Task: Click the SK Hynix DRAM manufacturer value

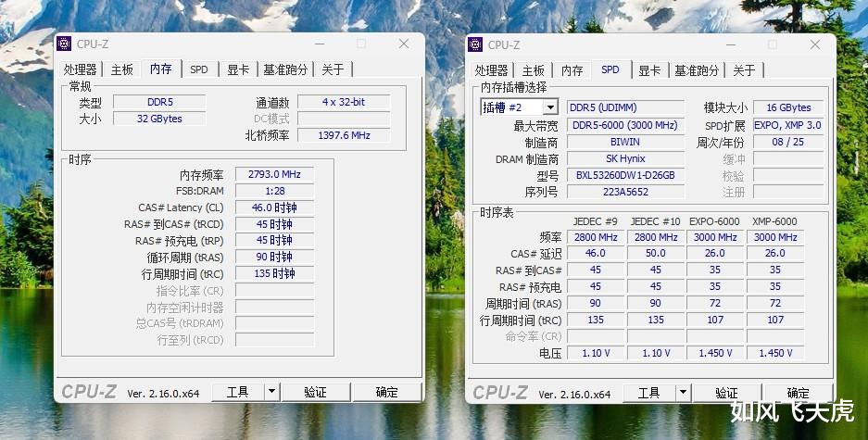Action: point(625,158)
